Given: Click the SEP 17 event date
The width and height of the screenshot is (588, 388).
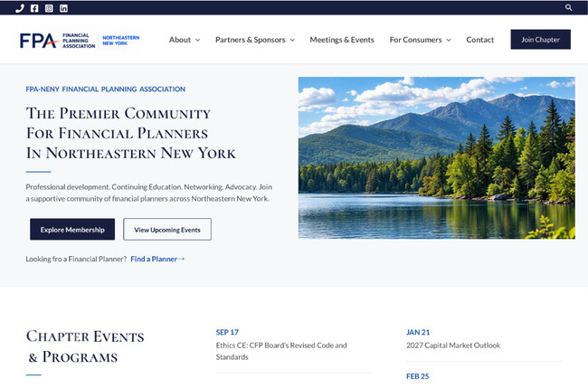Looking at the screenshot, I should pos(227,332).
